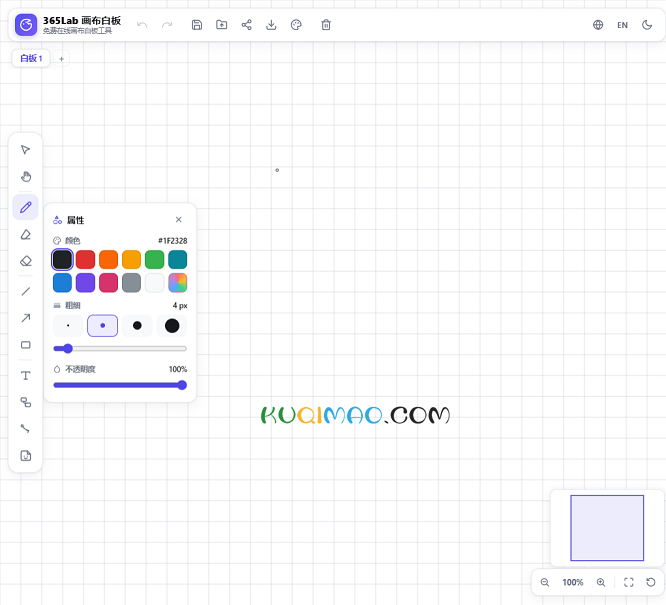The height and width of the screenshot is (605, 666).
Task: Reset the canvas view
Action: pyautogui.click(x=651, y=582)
